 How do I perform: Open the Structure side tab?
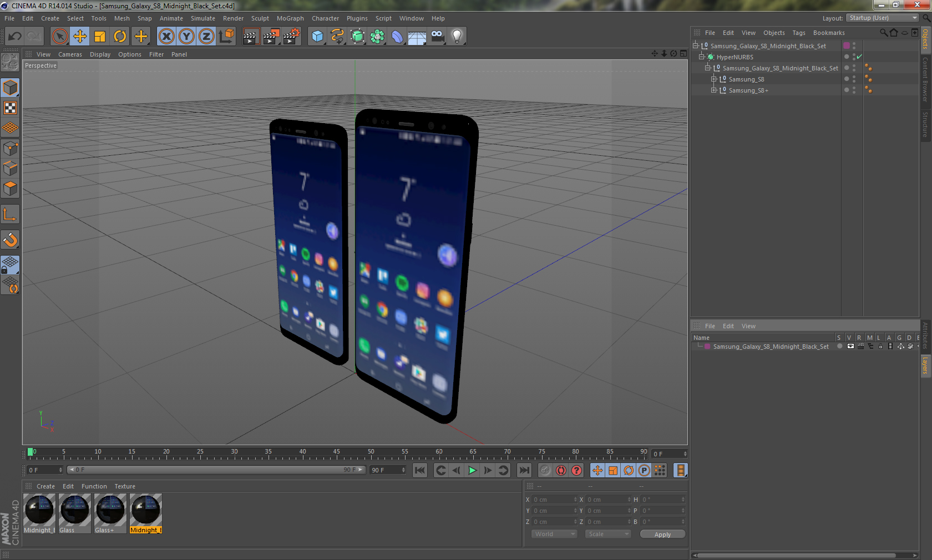[x=925, y=125]
